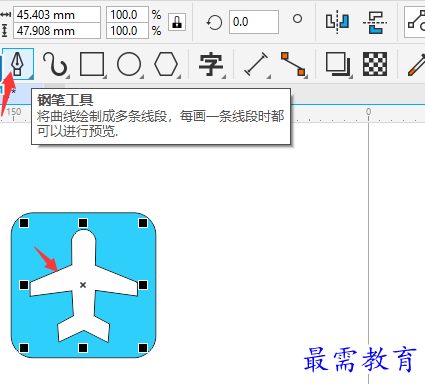Select the Artistic Media tool
425x391 pixels.
(55, 64)
